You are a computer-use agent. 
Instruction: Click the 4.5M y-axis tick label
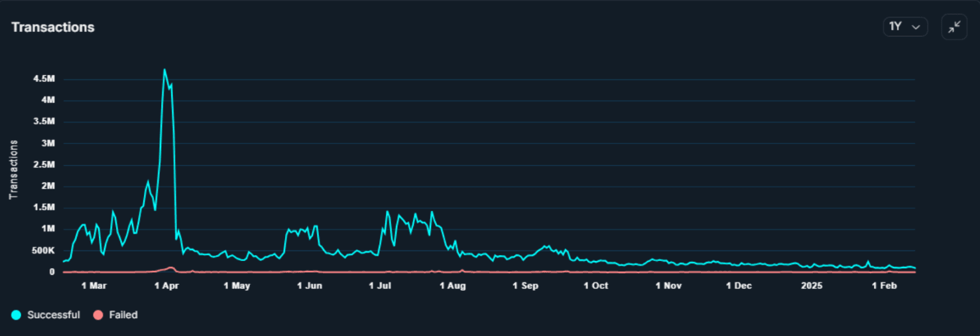click(44, 79)
